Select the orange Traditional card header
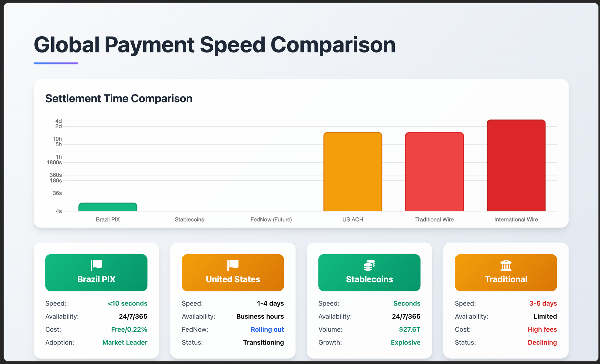The height and width of the screenshot is (364, 600). pos(506,273)
